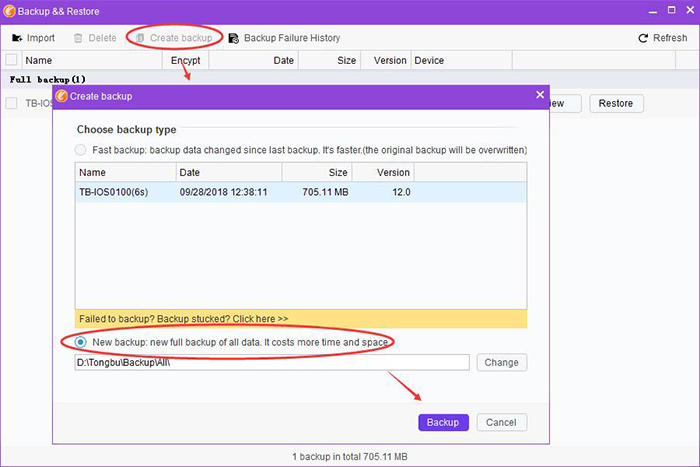Click the Restore button in main window
This screenshot has width=700, height=467.
coord(616,104)
